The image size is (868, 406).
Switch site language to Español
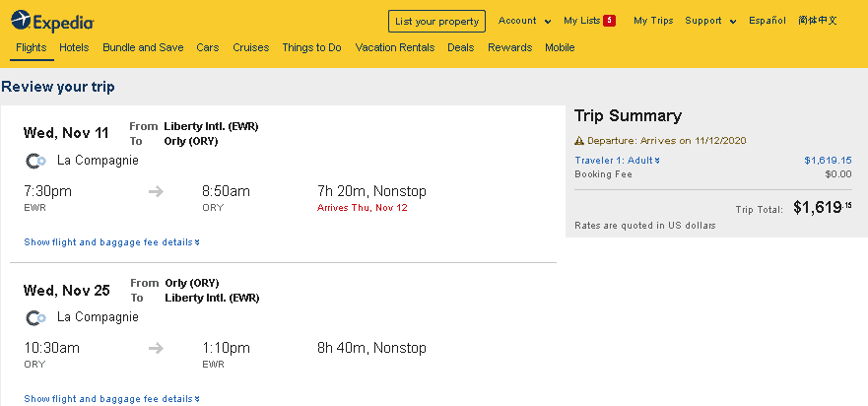point(768,21)
